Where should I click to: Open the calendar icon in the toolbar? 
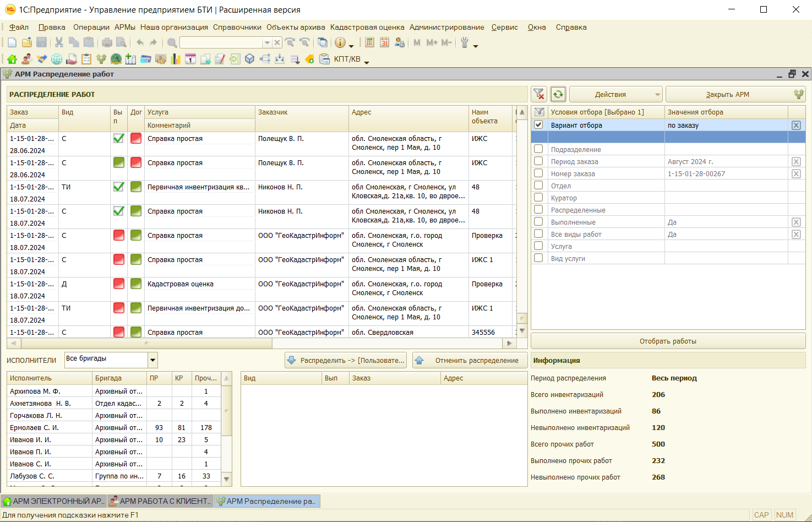[x=384, y=42]
